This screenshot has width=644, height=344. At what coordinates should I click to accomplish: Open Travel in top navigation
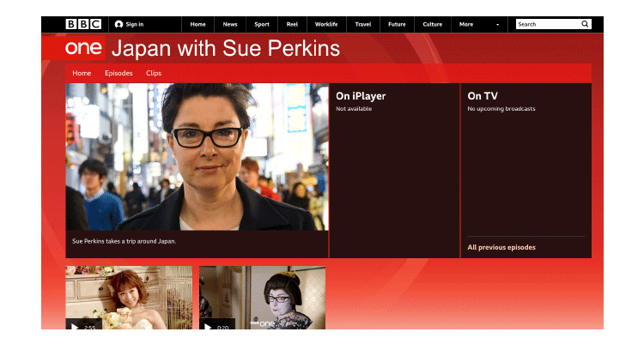point(363,24)
